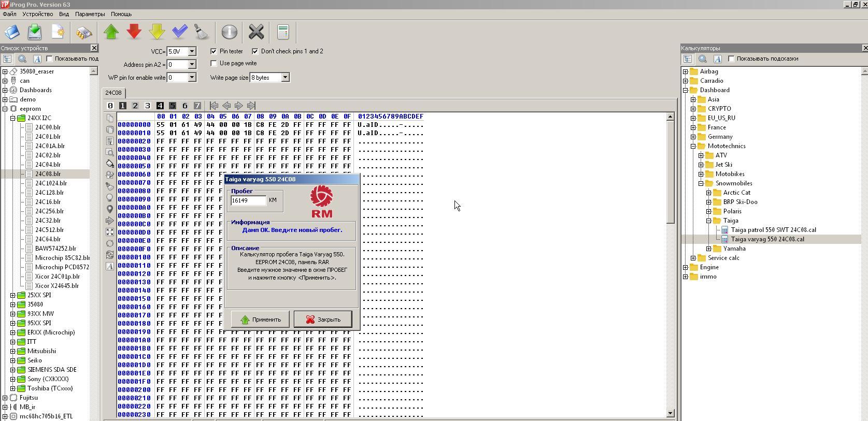Click the gray info circle icon
The image size is (868, 421).
pyautogui.click(x=229, y=32)
